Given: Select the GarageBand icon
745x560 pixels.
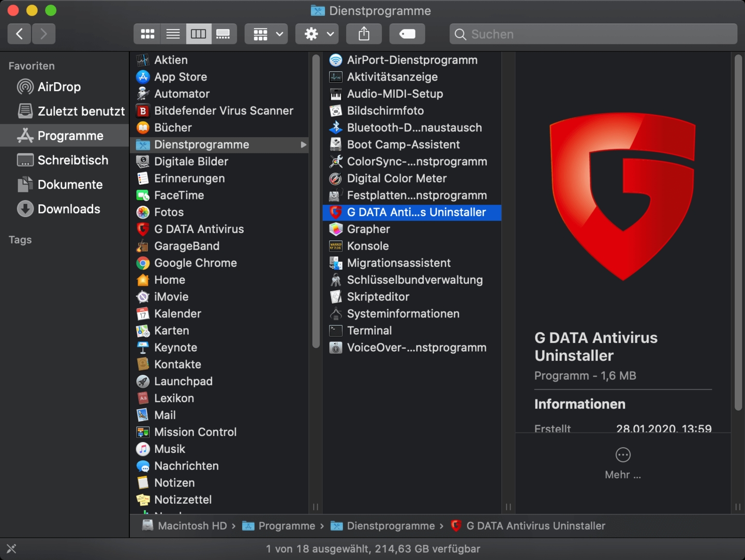Looking at the screenshot, I should (x=143, y=246).
